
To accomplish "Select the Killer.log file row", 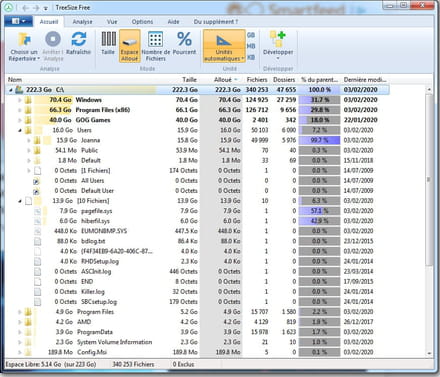I will 197,292.
